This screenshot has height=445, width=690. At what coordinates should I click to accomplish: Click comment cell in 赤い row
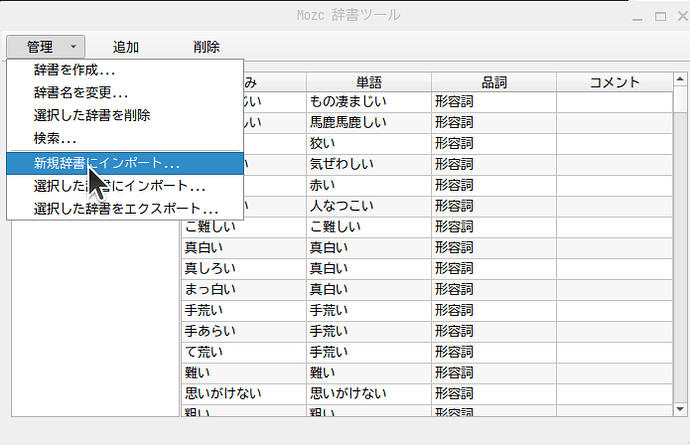click(x=614, y=185)
